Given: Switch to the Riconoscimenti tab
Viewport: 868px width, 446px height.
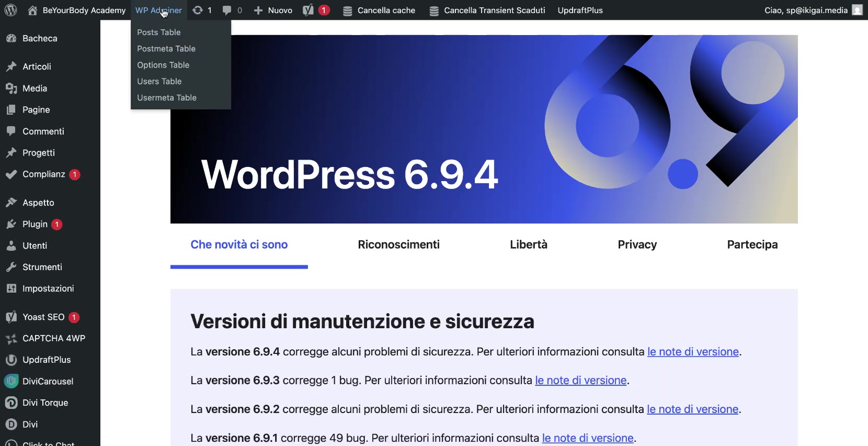Looking at the screenshot, I should coord(398,244).
